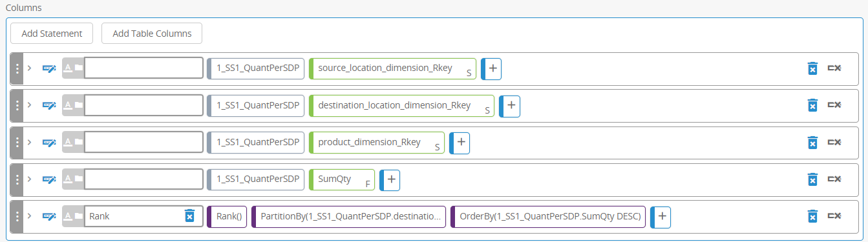868x242 pixels.
Task: Open edit icon for destination_location_dimension_Rkey row
Action: click(49, 105)
